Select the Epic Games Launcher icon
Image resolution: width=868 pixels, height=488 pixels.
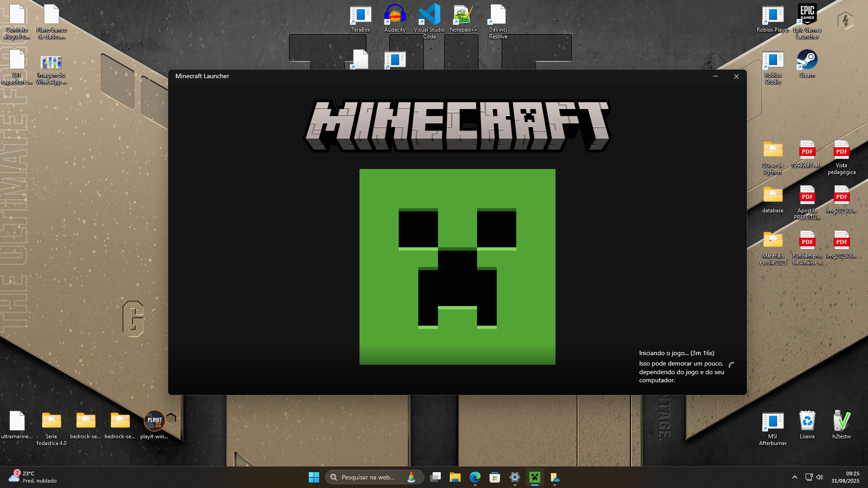click(x=807, y=22)
